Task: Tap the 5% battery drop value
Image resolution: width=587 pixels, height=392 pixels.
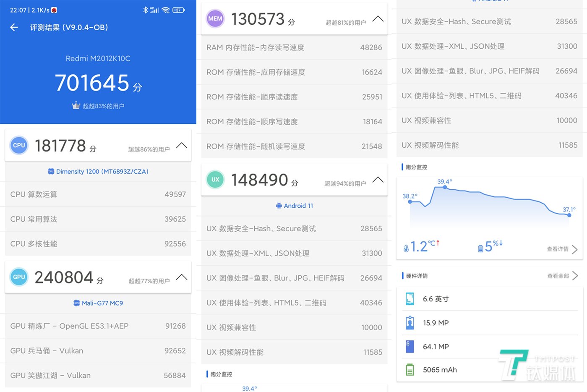Action: pyautogui.click(x=491, y=246)
